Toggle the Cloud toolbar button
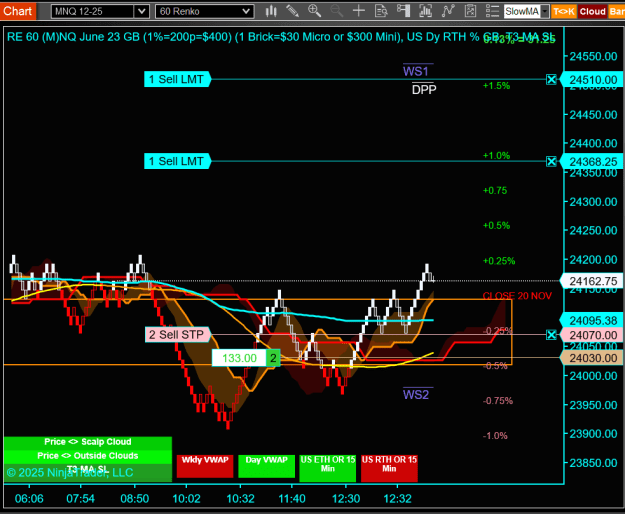 pyautogui.click(x=592, y=12)
